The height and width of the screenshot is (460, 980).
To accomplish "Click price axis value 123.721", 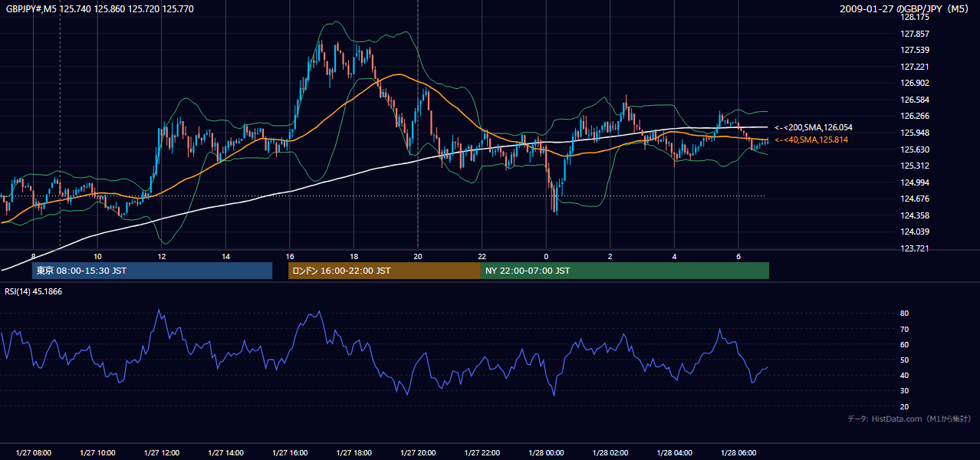I will tap(915, 248).
